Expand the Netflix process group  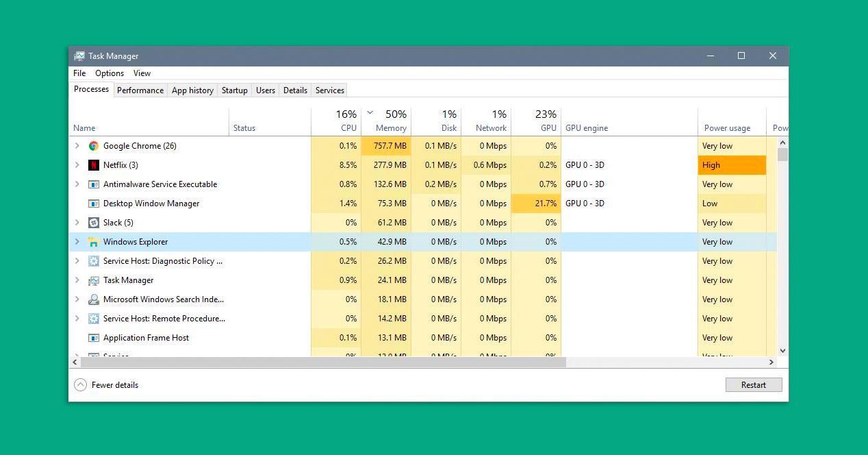click(x=77, y=165)
